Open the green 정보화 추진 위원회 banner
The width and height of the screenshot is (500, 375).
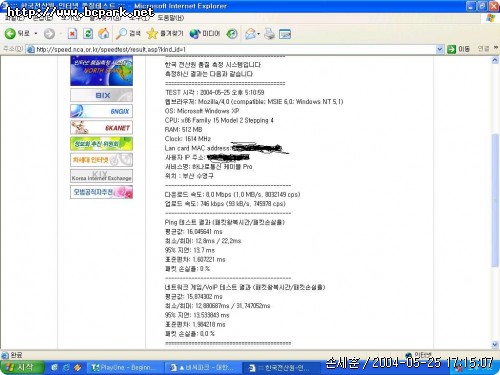tap(101, 144)
